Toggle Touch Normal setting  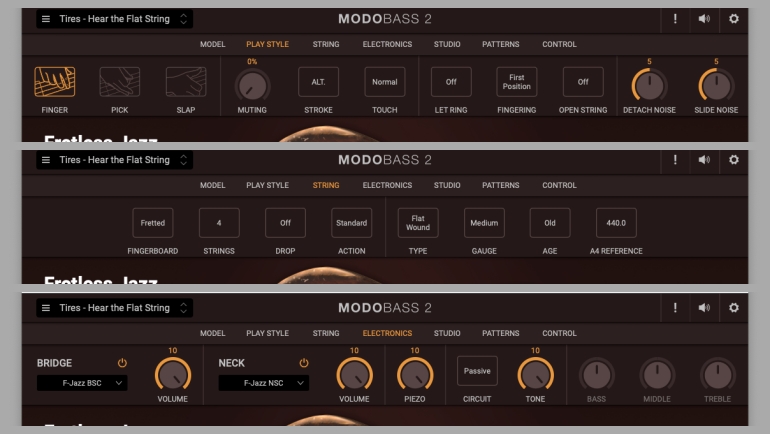click(x=385, y=81)
